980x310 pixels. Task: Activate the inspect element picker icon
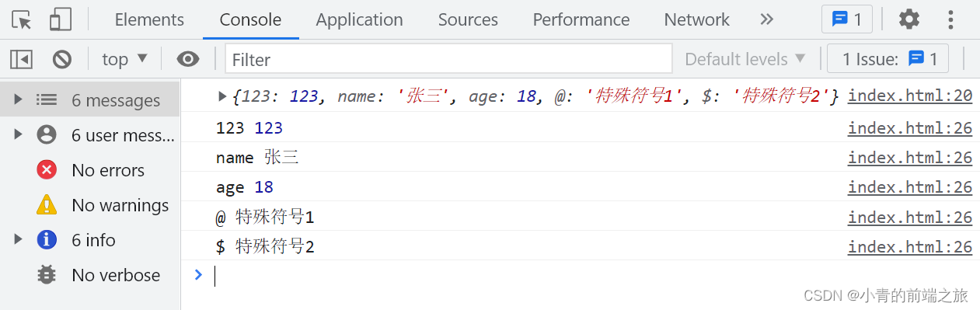click(22, 19)
